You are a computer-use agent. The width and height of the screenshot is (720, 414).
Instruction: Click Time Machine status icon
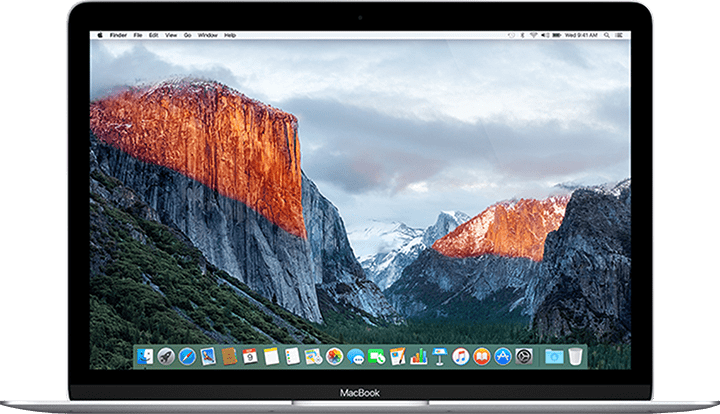pyautogui.click(x=512, y=35)
